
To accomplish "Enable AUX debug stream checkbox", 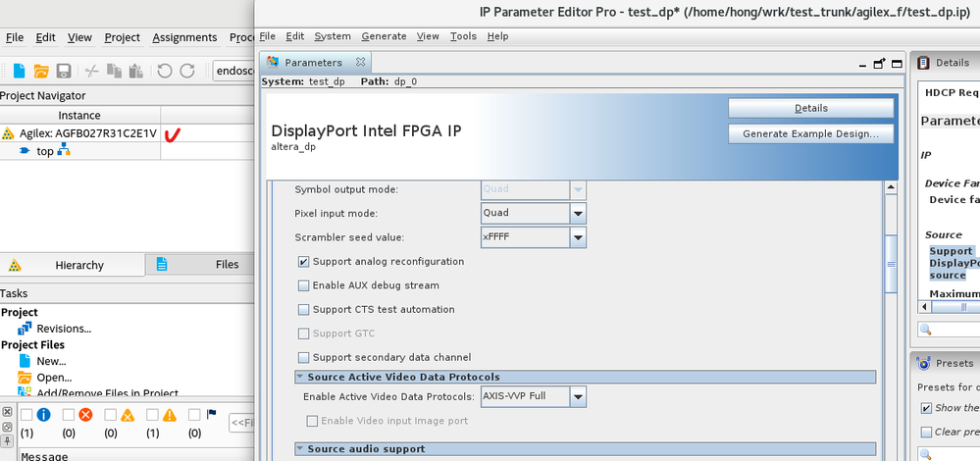I will point(304,285).
